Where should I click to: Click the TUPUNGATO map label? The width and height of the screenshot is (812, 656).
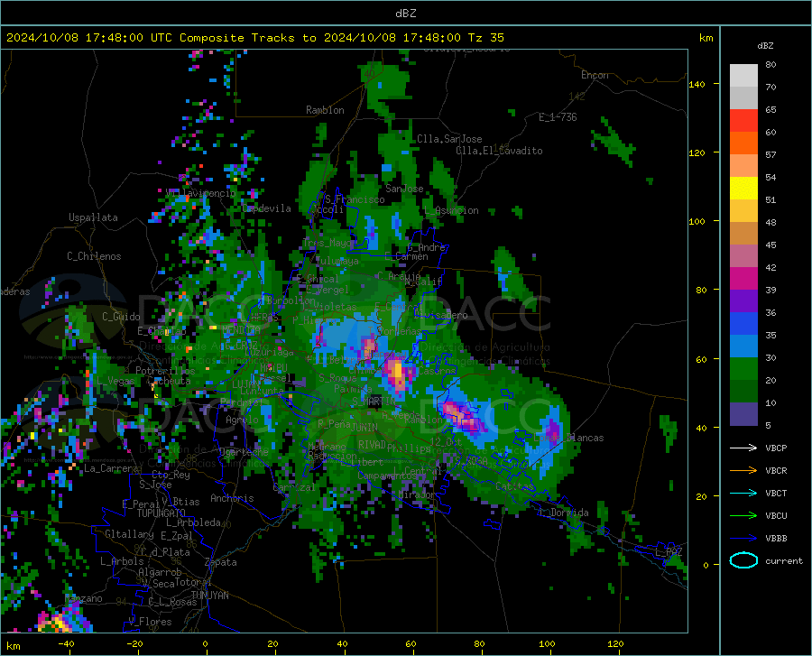tap(161, 513)
